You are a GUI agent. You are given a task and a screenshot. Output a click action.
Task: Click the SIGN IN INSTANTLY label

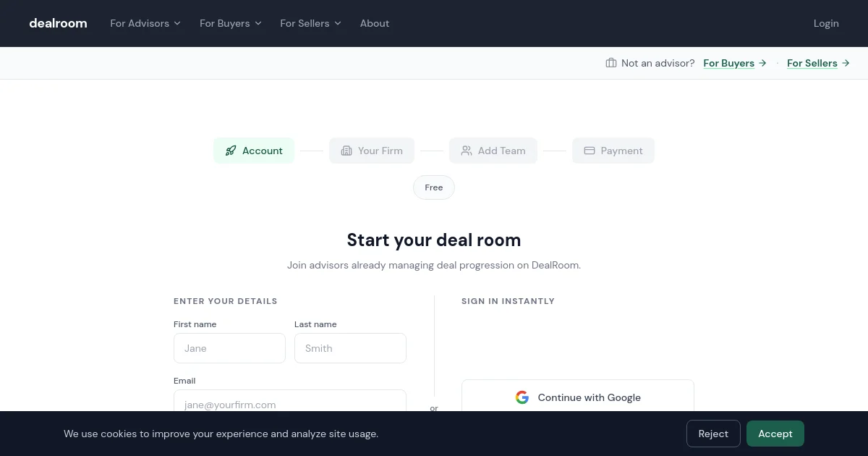508,301
